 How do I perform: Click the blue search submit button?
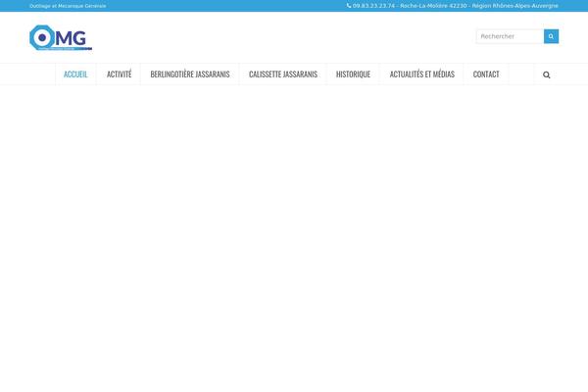tap(551, 36)
